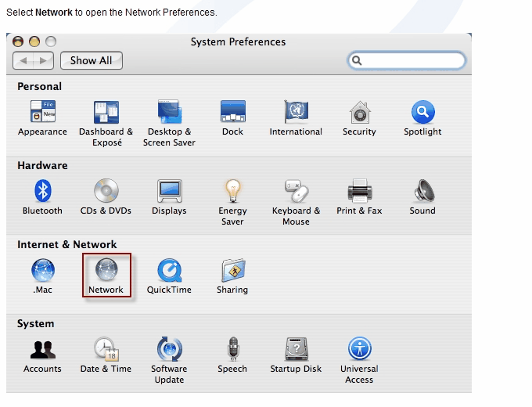Open Universal Access preferences

(x=359, y=360)
